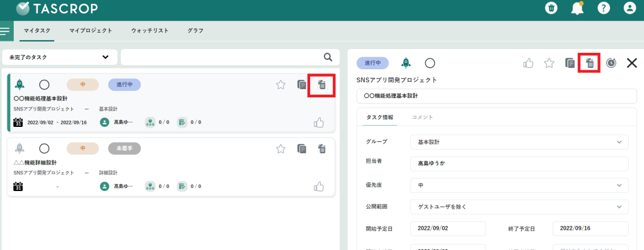Viewport: 644px width, 250px height.
Task: Copy the task from detail panel
Action: (x=570, y=63)
